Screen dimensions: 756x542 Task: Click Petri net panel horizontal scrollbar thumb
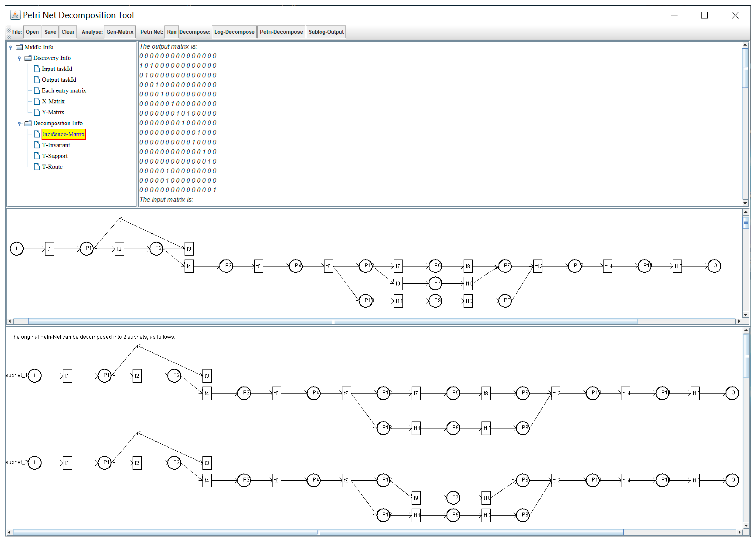pos(332,321)
